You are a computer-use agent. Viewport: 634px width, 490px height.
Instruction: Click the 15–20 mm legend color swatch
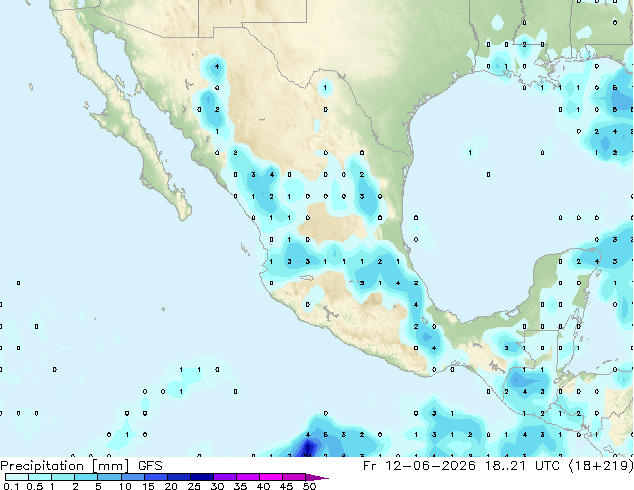[x=156, y=477]
